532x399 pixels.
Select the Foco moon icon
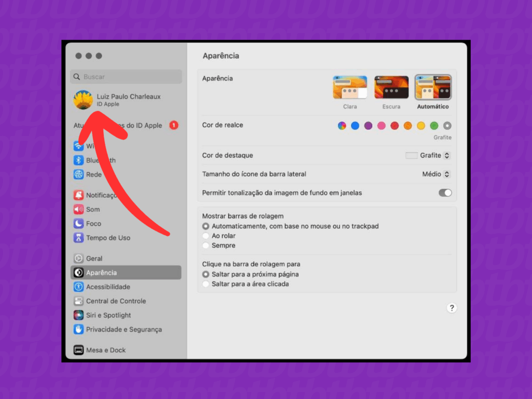78,224
